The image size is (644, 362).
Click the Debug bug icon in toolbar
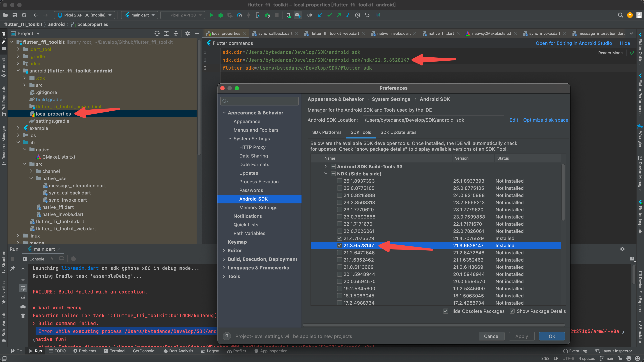(220, 15)
